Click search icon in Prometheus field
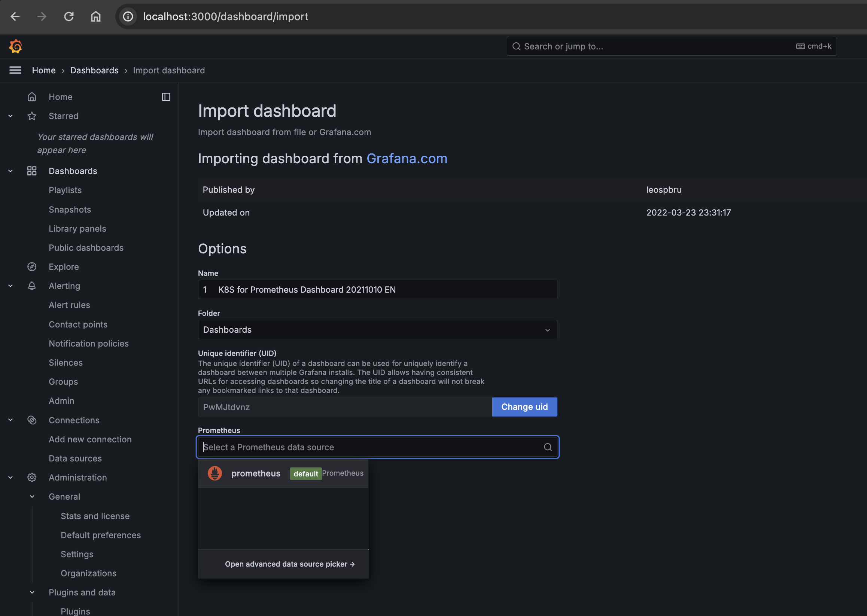Viewport: 867px width, 616px height. click(x=548, y=447)
